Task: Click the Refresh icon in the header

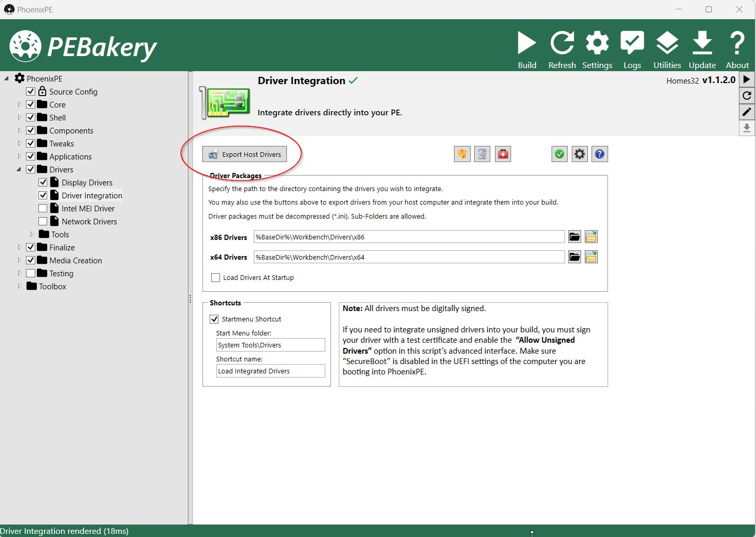Action: (x=562, y=50)
